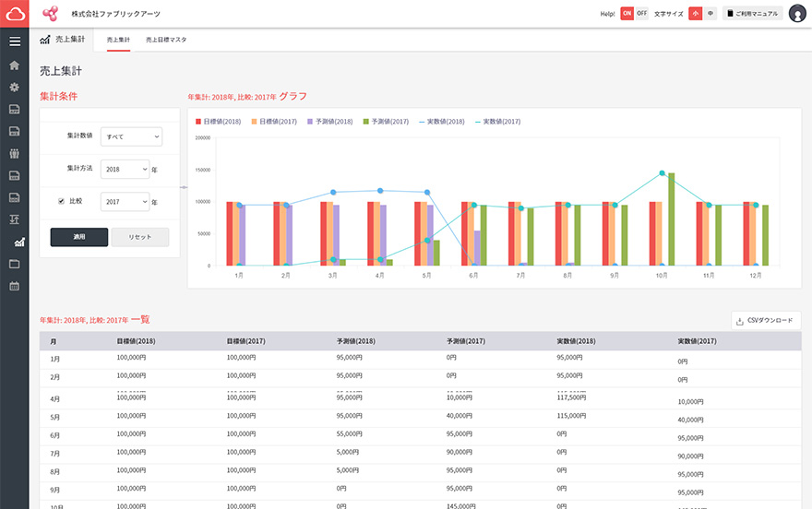Open the user avatar profile icon
This screenshot has width=812, height=509.
797,14
